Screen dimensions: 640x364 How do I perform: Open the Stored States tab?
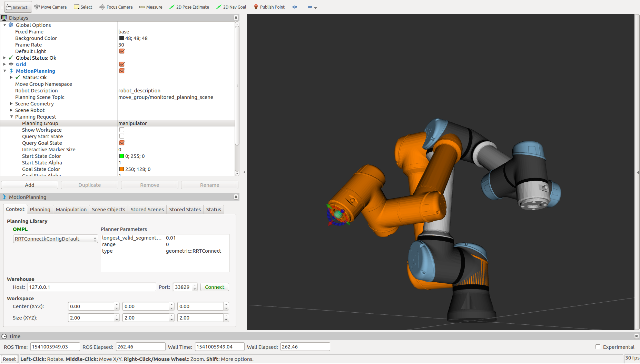(185, 209)
